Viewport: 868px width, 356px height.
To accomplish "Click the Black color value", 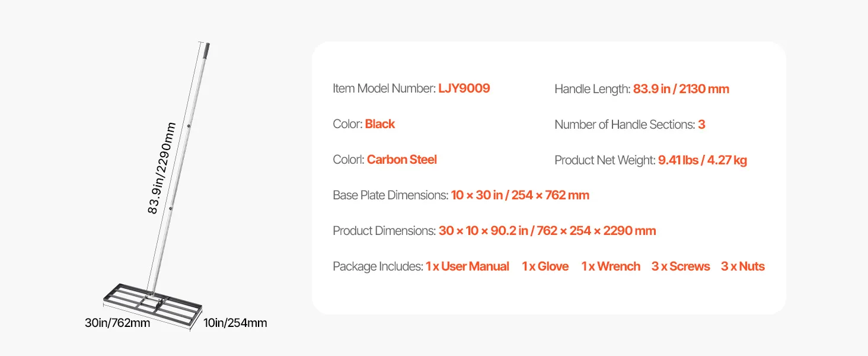I will pyautogui.click(x=380, y=124).
